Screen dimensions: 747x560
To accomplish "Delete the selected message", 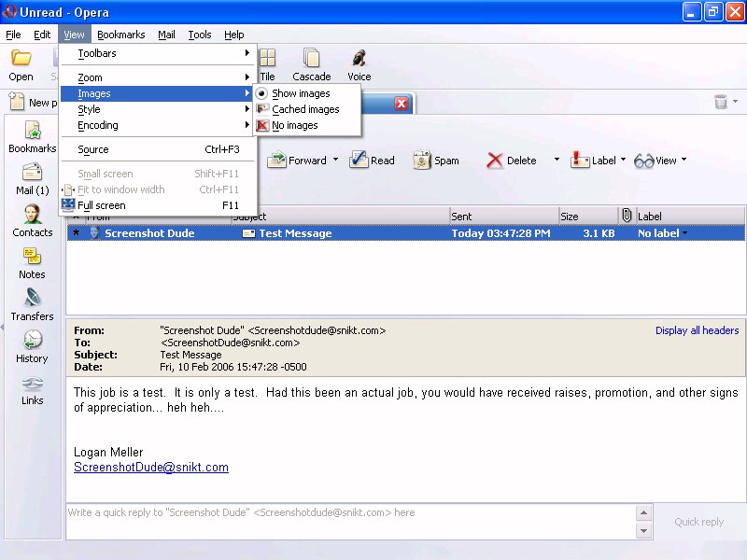I will pos(512,161).
